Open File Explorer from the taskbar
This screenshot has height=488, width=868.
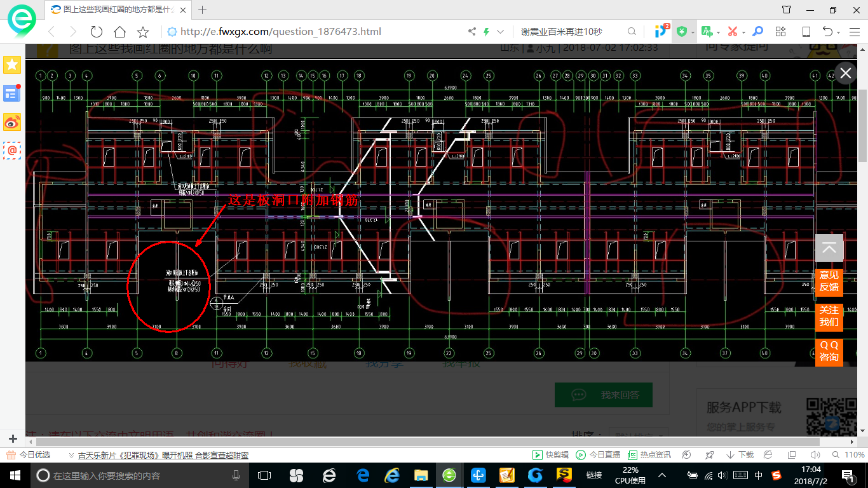point(421,475)
